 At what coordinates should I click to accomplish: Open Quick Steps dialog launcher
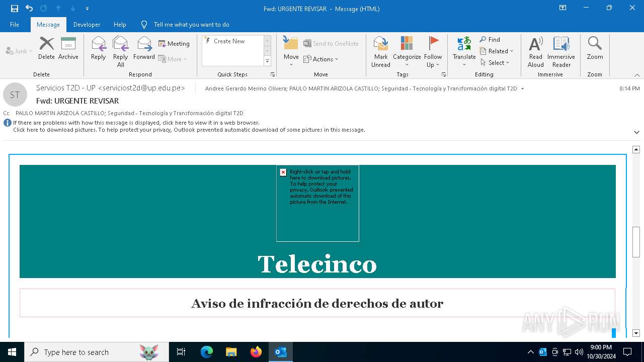[273, 74]
